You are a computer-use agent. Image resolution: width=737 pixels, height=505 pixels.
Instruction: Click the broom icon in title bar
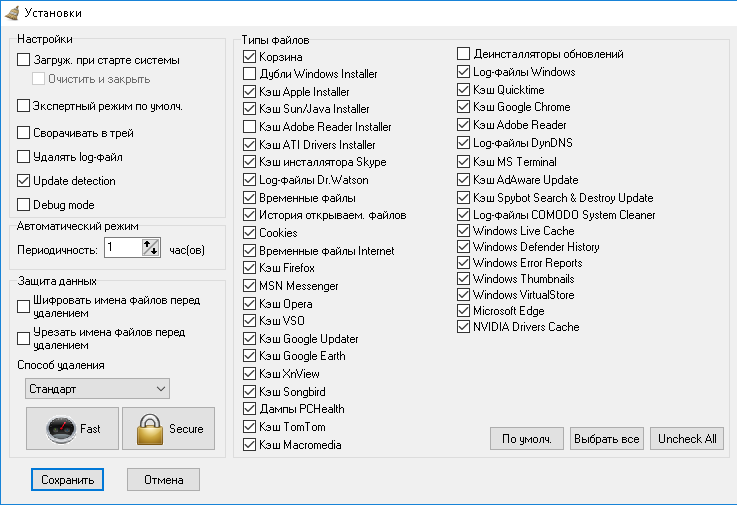tap(12, 13)
